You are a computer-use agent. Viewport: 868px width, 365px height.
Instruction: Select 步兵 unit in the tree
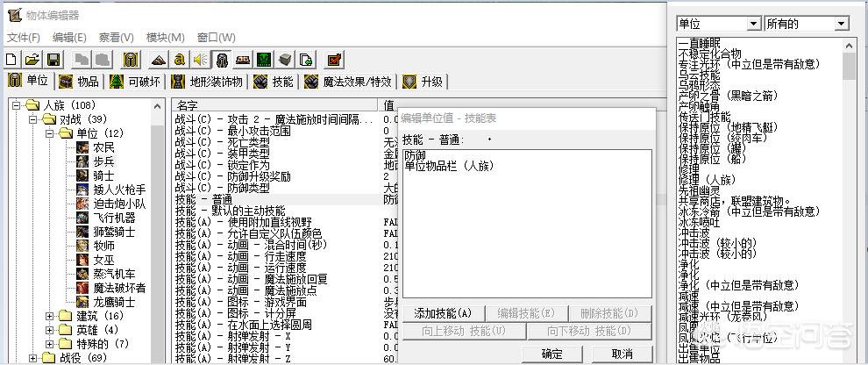tap(103, 161)
